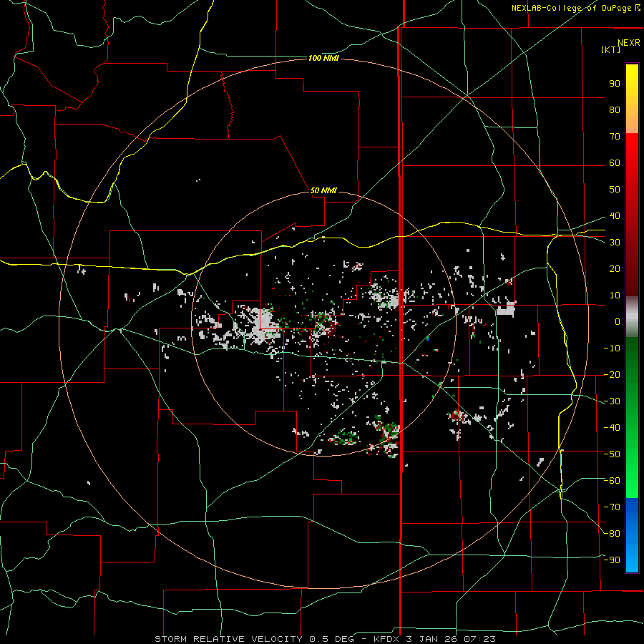This screenshot has width=644, height=644.
Task: Click the -50 value on velocity scale
Action: [x=612, y=454]
